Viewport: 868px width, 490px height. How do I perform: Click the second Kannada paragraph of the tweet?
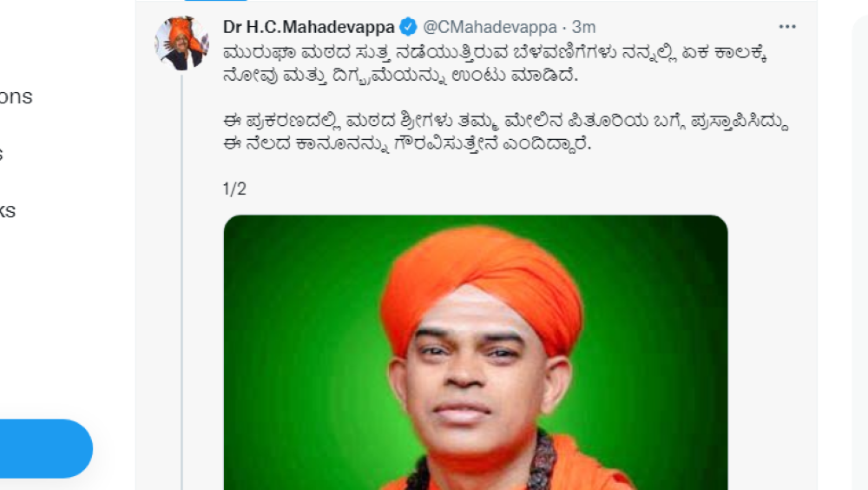coord(505,132)
